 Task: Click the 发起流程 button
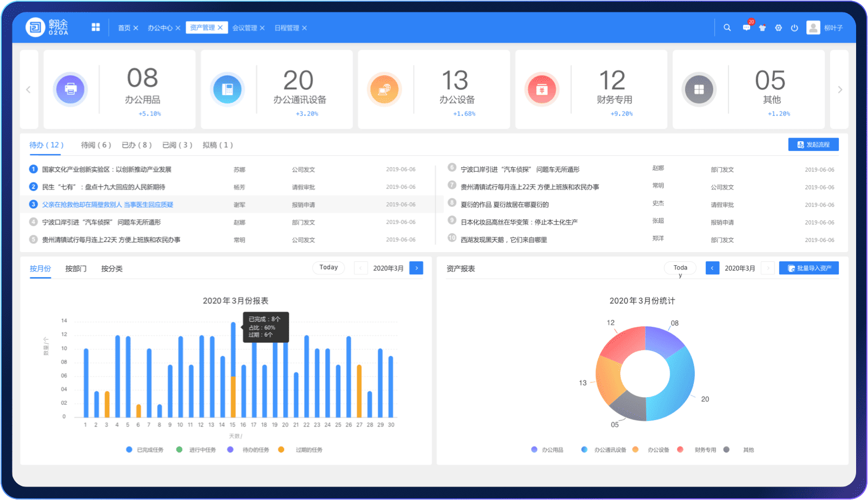[x=813, y=144]
